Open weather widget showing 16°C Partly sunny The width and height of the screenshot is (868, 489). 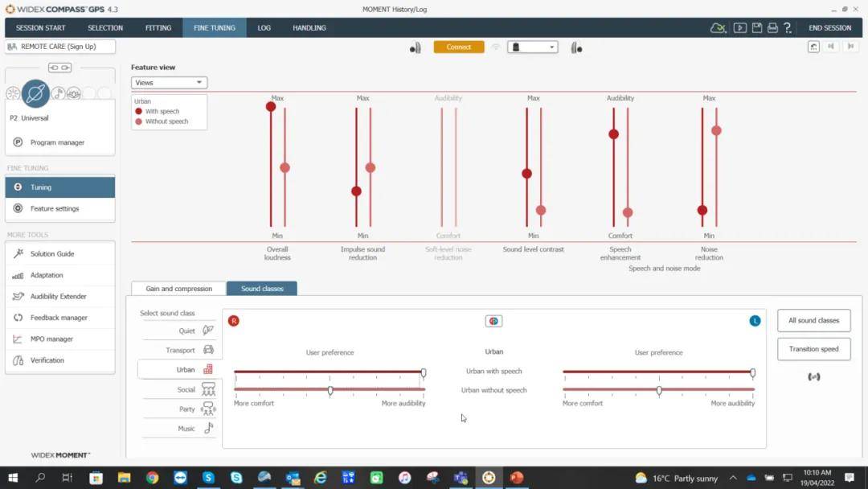click(x=677, y=478)
